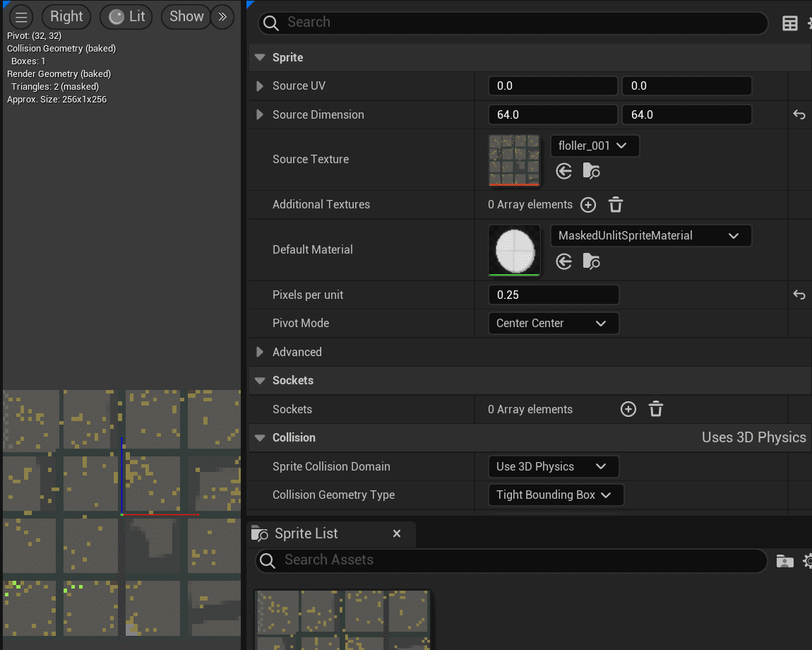Add element to Additional Textures array
This screenshot has height=650, width=812.
pyautogui.click(x=588, y=205)
